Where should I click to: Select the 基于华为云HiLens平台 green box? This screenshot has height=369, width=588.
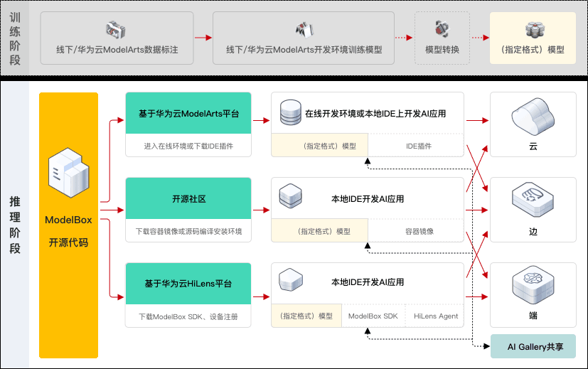pos(188,284)
